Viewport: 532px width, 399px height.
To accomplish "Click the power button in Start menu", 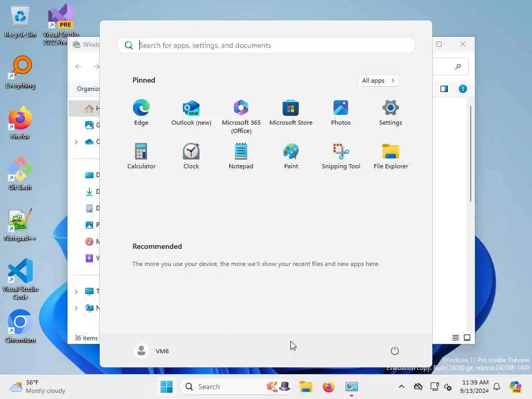I will [395, 351].
